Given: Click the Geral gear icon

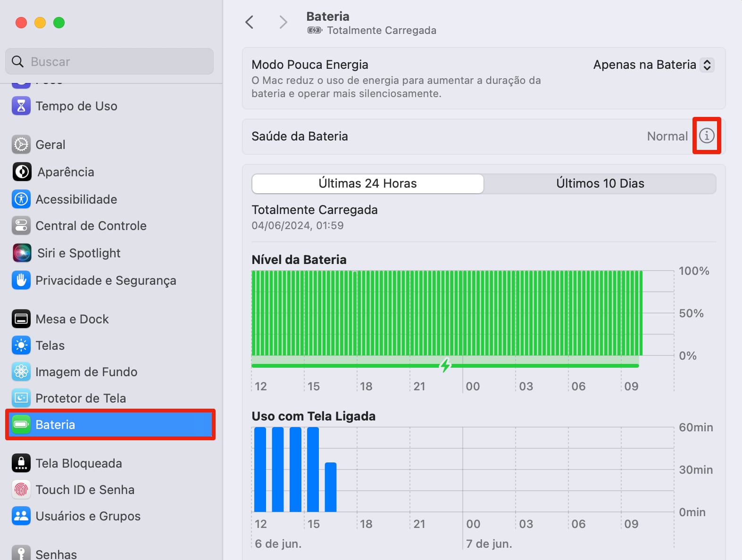Looking at the screenshot, I should pos(21,145).
